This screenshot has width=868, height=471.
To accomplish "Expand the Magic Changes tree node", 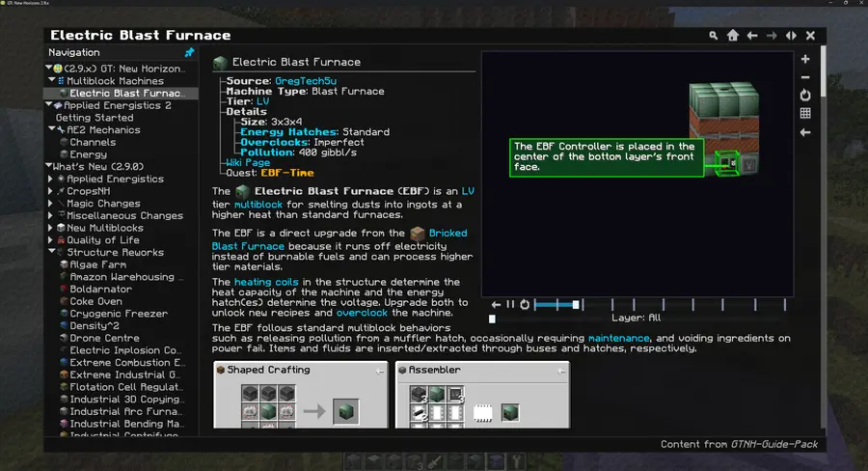I will pos(50,203).
